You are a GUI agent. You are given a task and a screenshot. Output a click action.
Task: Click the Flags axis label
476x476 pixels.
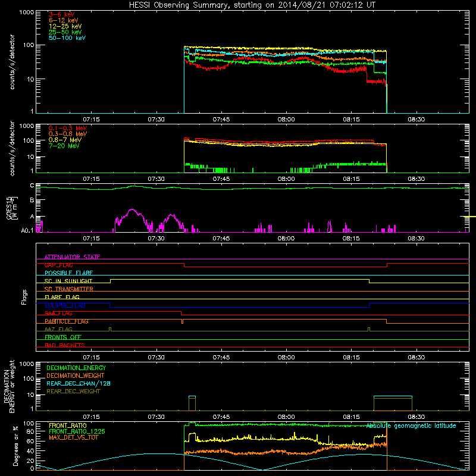(x=24, y=297)
